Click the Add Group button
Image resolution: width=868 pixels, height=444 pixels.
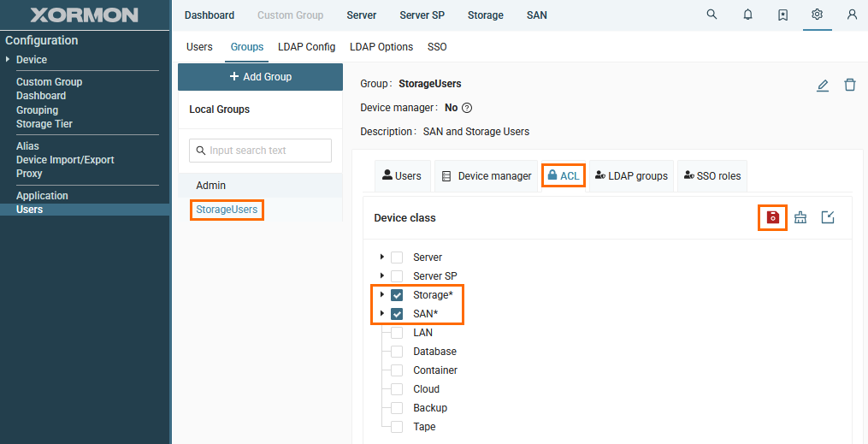tap(260, 77)
